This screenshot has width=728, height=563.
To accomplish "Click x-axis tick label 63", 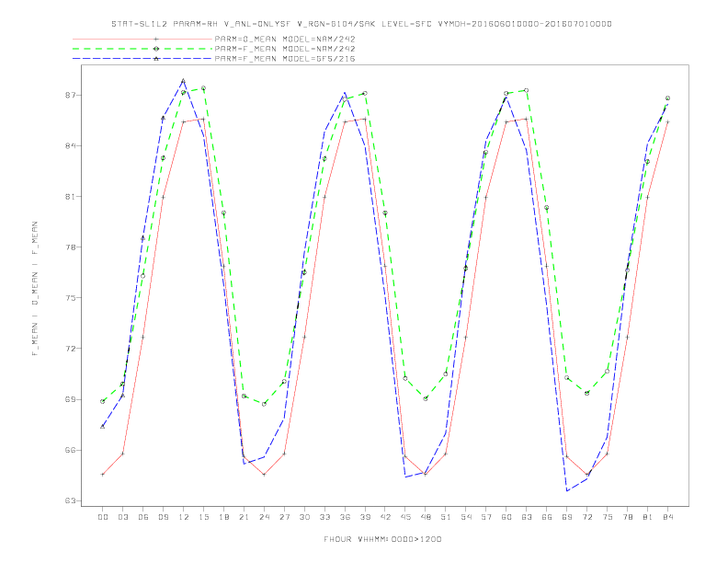I will pyautogui.click(x=527, y=517).
